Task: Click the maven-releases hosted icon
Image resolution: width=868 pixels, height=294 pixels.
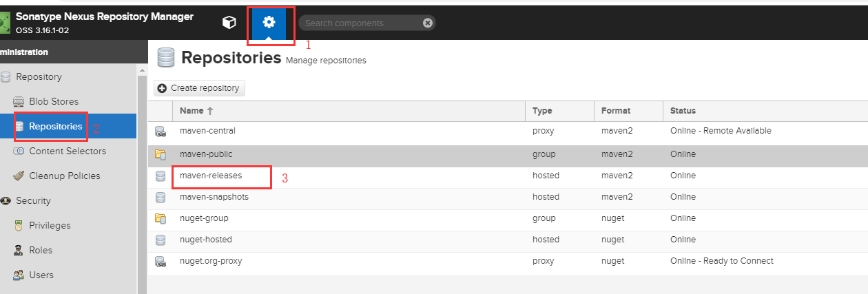Action: (161, 176)
